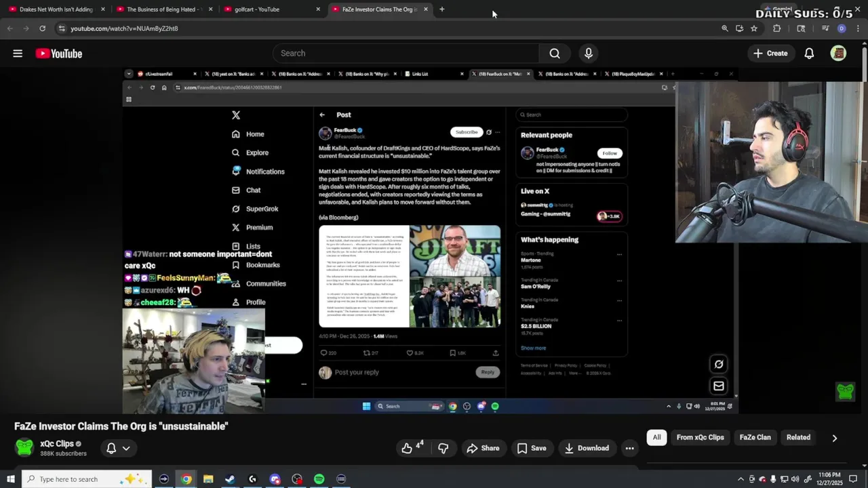Image resolution: width=868 pixels, height=488 pixels.
Task: Click the xQc Clips channel avatar
Action: click(24, 447)
